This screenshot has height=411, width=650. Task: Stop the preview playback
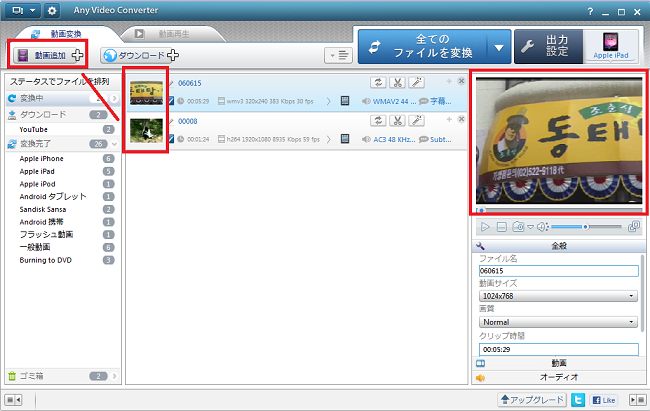pos(502,227)
